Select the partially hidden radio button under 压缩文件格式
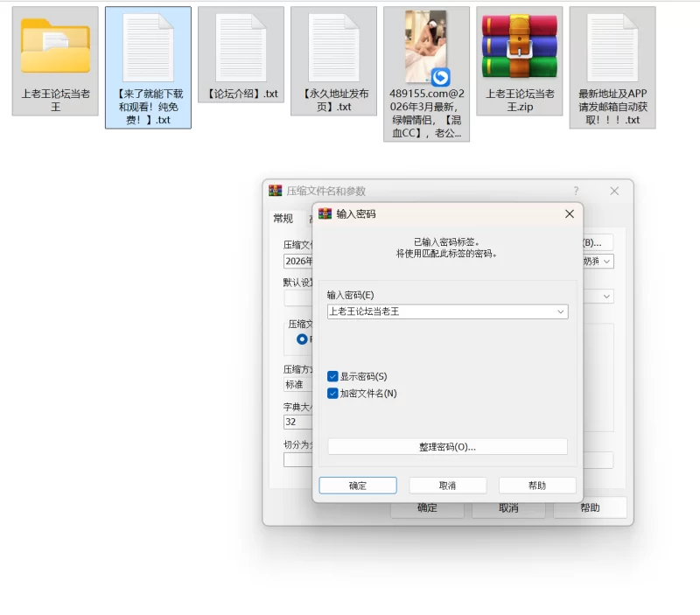 point(302,339)
